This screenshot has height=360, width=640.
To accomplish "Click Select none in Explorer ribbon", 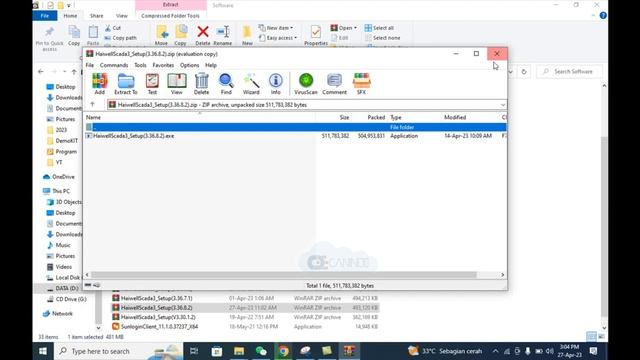I will (382, 38).
